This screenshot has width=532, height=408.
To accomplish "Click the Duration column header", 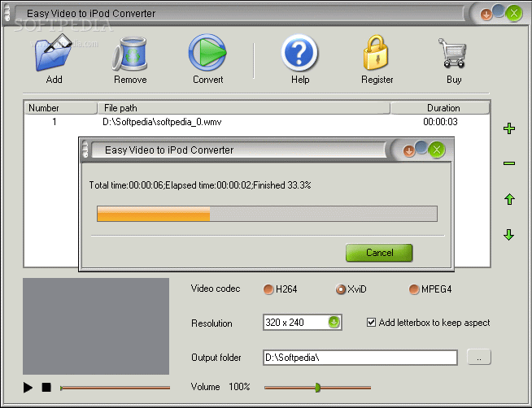I will (440, 108).
